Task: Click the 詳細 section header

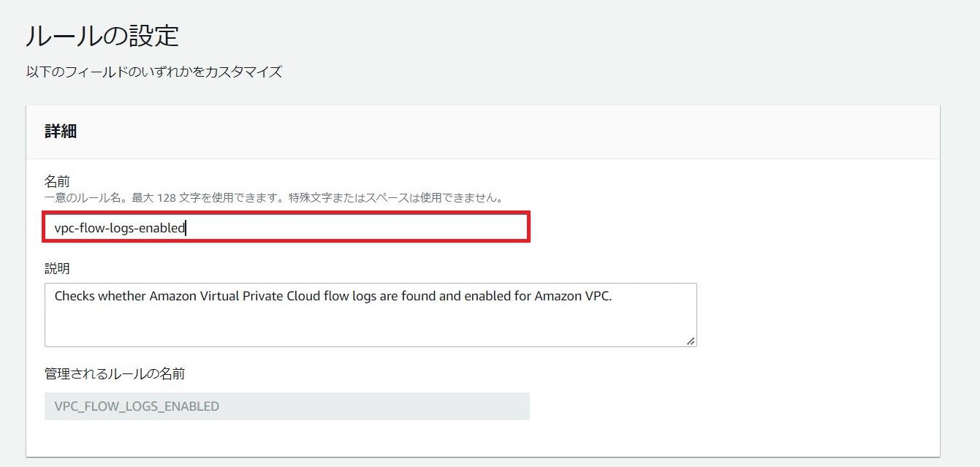Action: 61,132
